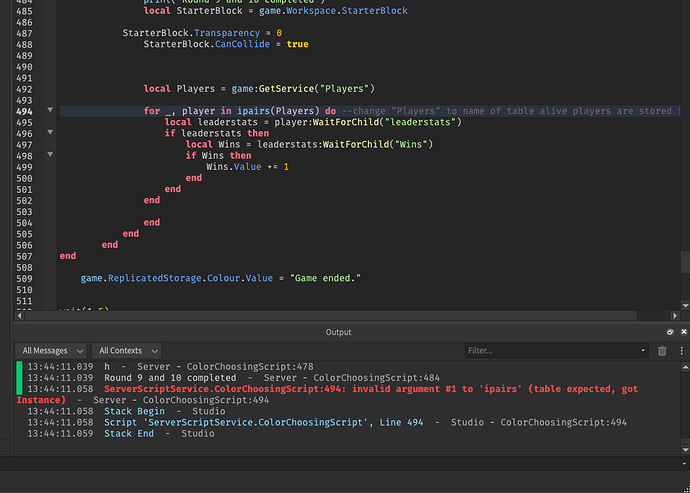The width and height of the screenshot is (690, 493).
Task: Collapse the if leaderstats block at line 496
Action: pyautogui.click(x=50, y=132)
